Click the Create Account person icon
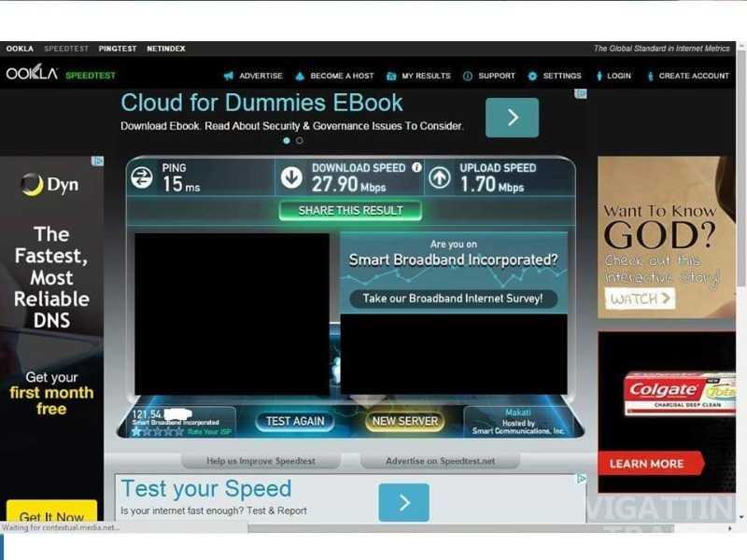The height and width of the screenshot is (560, 747). (650, 76)
